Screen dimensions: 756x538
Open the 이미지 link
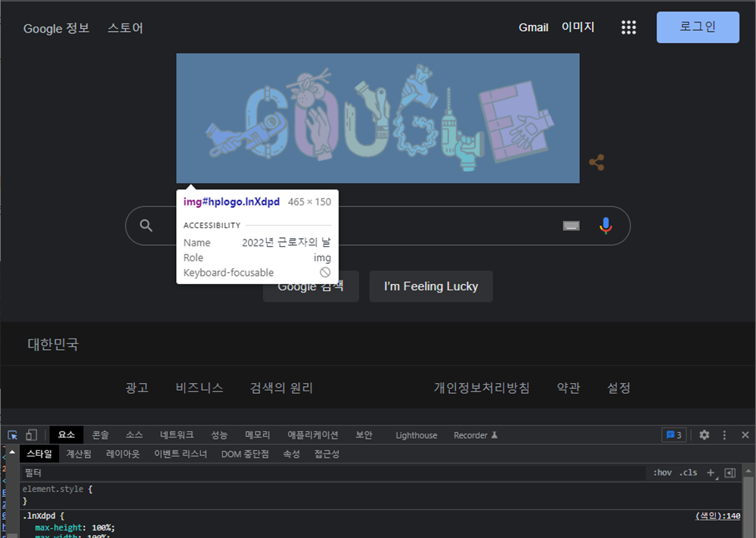pyautogui.click(x=578, y=27)
